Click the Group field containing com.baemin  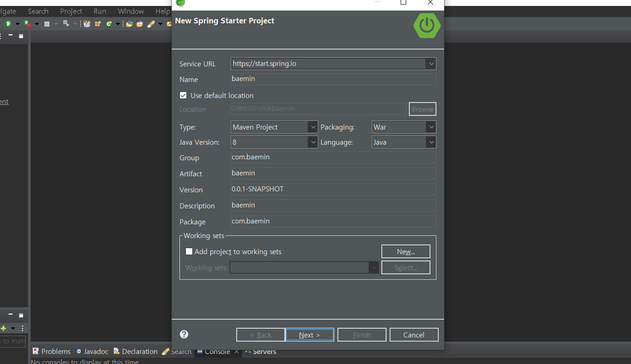click(x=333, y=157)
